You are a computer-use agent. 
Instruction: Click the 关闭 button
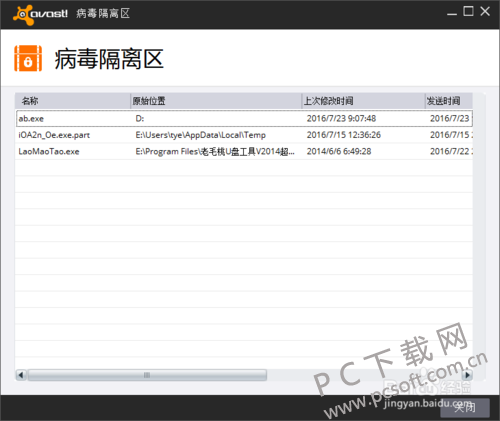(x=465, y=407)
